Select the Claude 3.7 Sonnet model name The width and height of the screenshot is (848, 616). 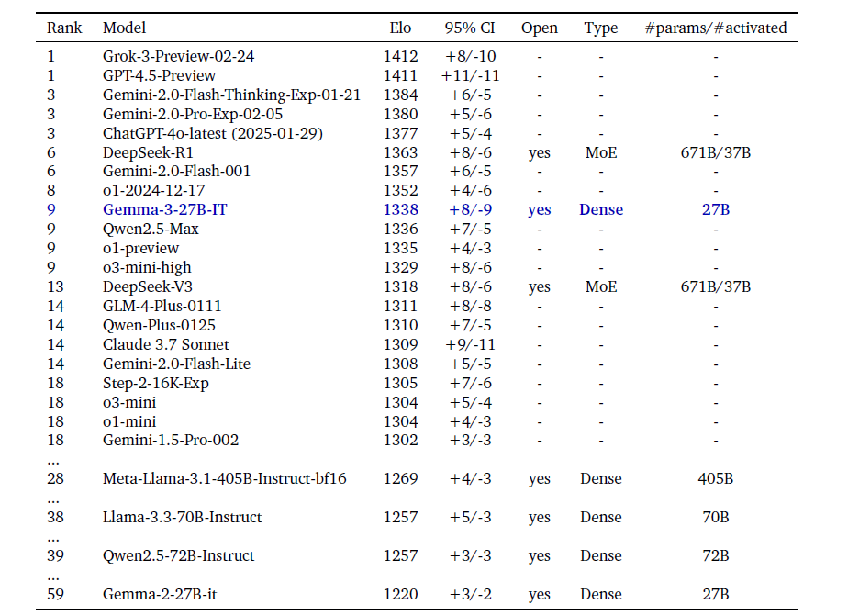tap(165, 344)
